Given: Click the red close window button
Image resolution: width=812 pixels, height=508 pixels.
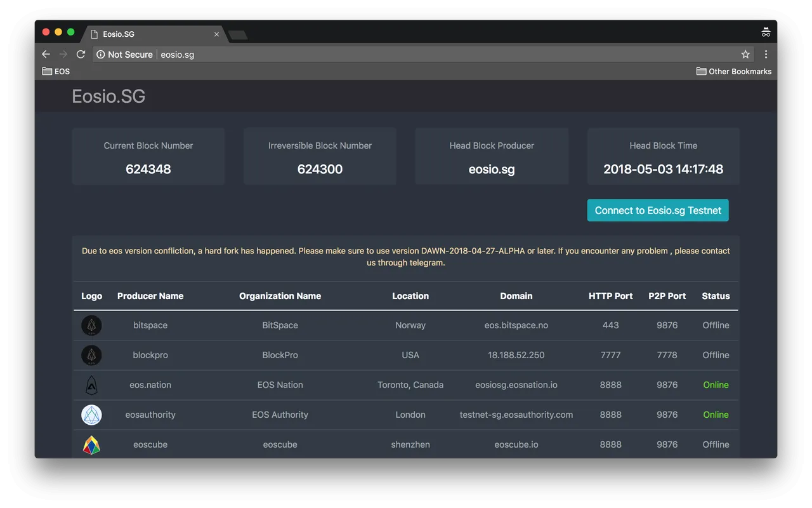Looking at the screenshot, I should [x=46, y=32].
